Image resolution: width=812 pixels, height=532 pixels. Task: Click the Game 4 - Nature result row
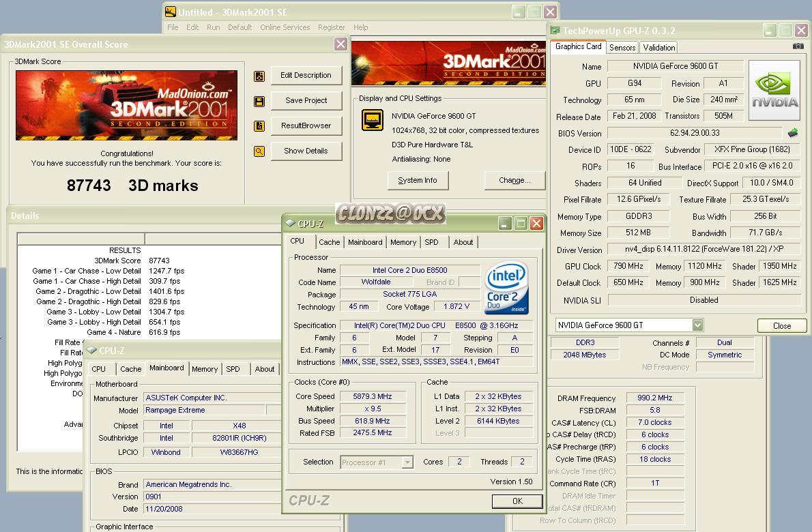(x=134, y=332)
